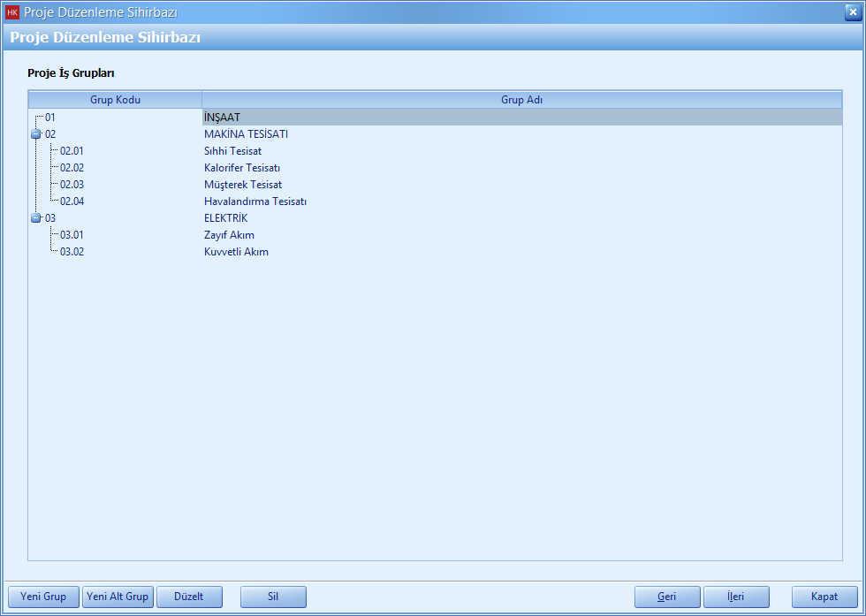866x616 pixels.
Task: Select the 02.02 Kalorifer Tesisatı item
Action: point(241,168)
